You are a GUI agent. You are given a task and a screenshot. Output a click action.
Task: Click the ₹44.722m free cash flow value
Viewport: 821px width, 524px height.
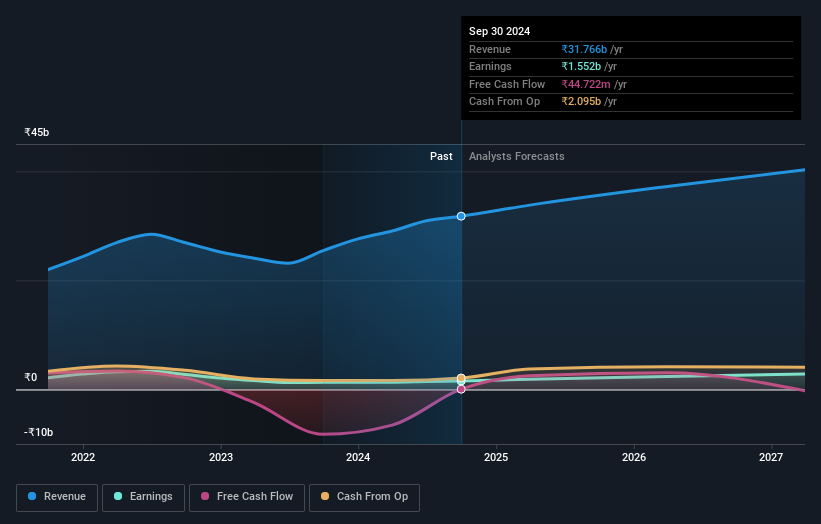coord(586,84)
